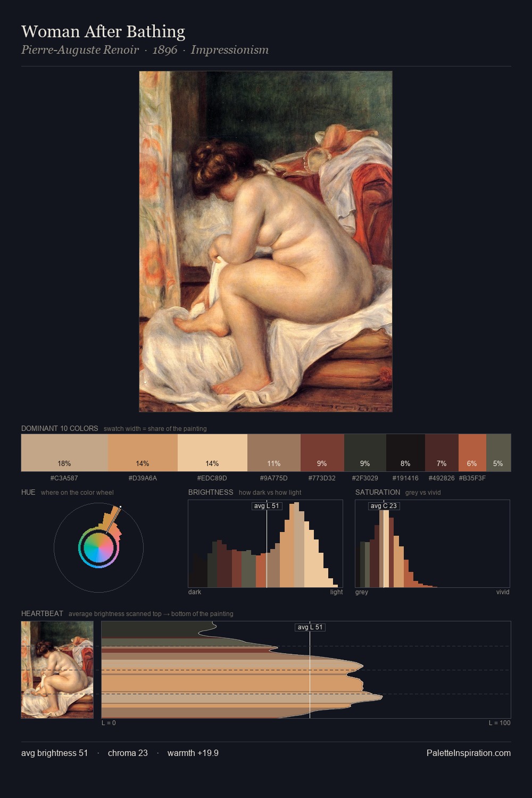The image size is (532, 798).
Task: Click the 'DOMINANT 10 COLORS' heading
Action: [60, 428]
